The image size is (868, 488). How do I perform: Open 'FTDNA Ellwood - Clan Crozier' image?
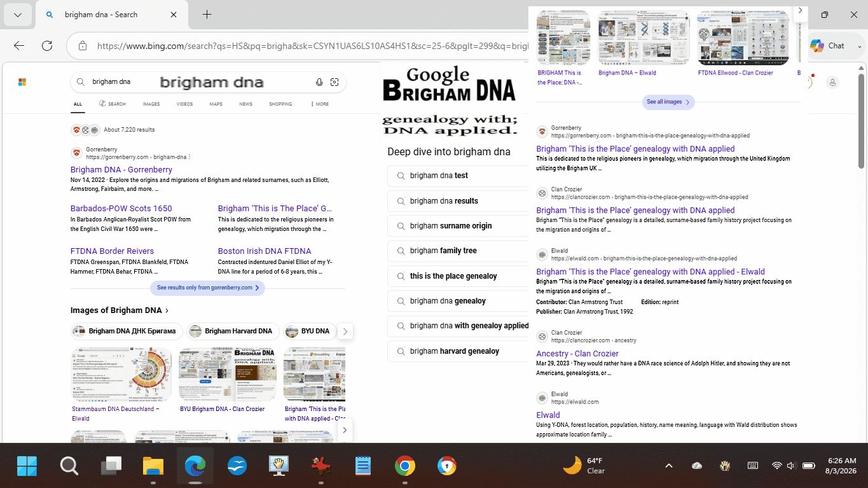coord(743,38)
